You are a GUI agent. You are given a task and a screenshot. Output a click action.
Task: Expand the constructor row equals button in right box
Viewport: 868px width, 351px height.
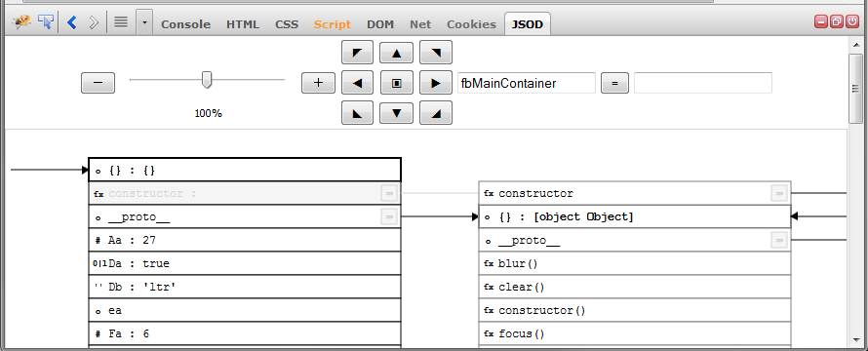[779, 193]
